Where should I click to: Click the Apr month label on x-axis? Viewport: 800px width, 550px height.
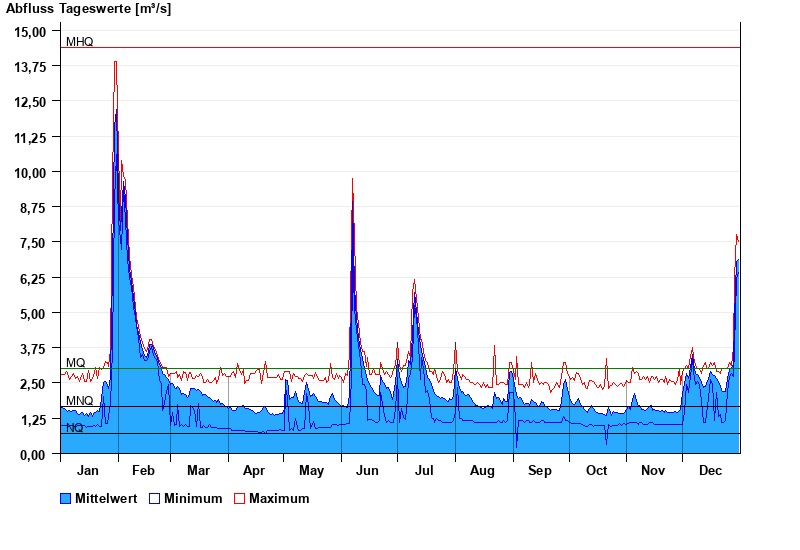click(x=254, y=470)
